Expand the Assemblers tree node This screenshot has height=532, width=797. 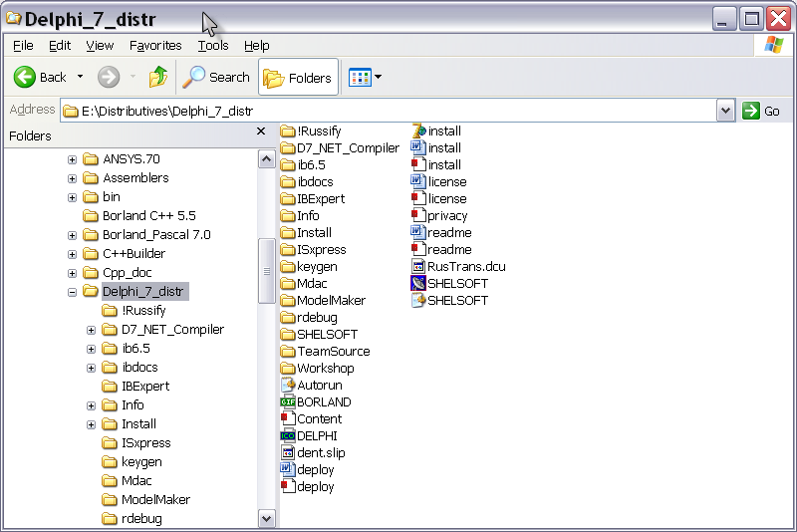72,179
